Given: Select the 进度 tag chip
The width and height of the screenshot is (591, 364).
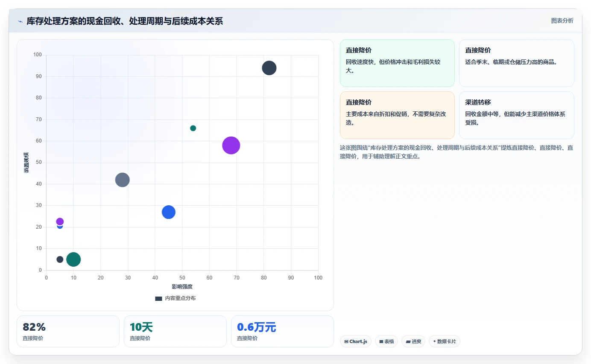Looking at the screenshot, I should [413, 341].
